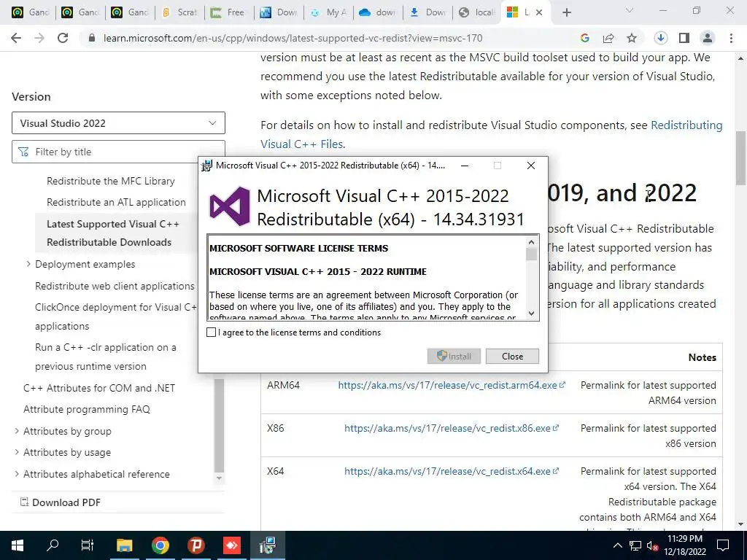The height and width of the screenshot is (560, 747).
Task: Bookmark this page with the star icon
Action: (632, 38)
